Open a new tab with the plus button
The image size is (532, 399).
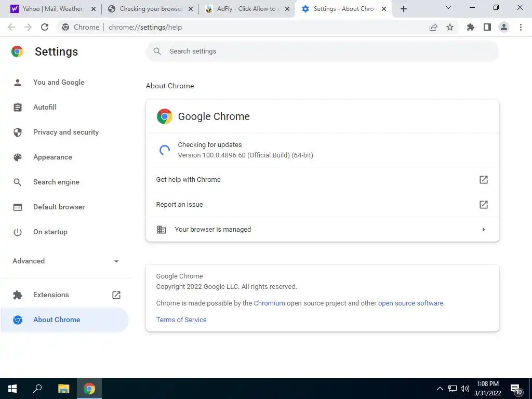tap(403, 9)
